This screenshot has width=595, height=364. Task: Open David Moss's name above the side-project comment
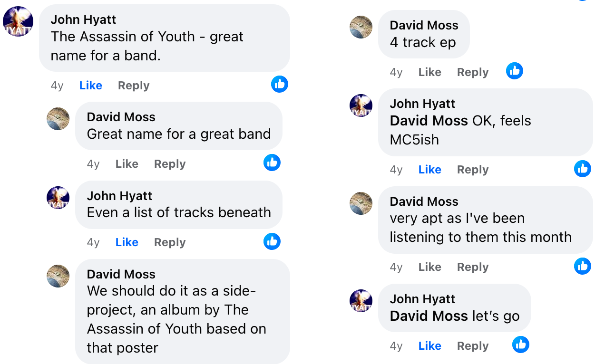point(121,274)
